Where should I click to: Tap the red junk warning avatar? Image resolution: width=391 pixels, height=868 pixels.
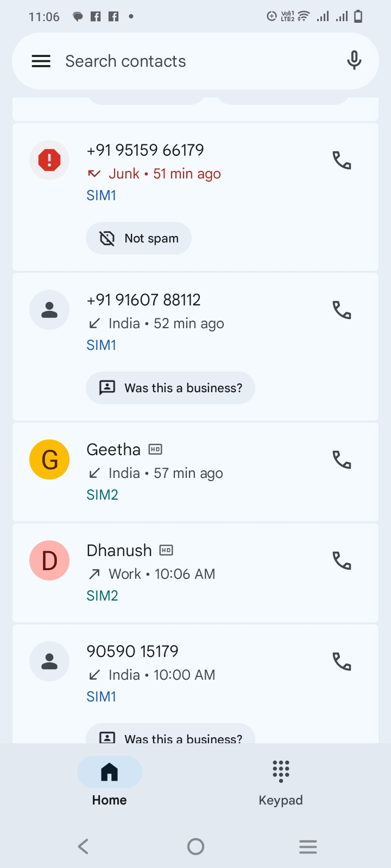click(x=49, y=160)
